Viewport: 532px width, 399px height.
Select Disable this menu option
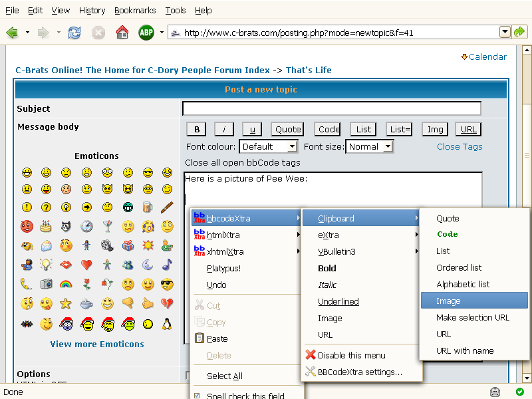tap(361, 355)
